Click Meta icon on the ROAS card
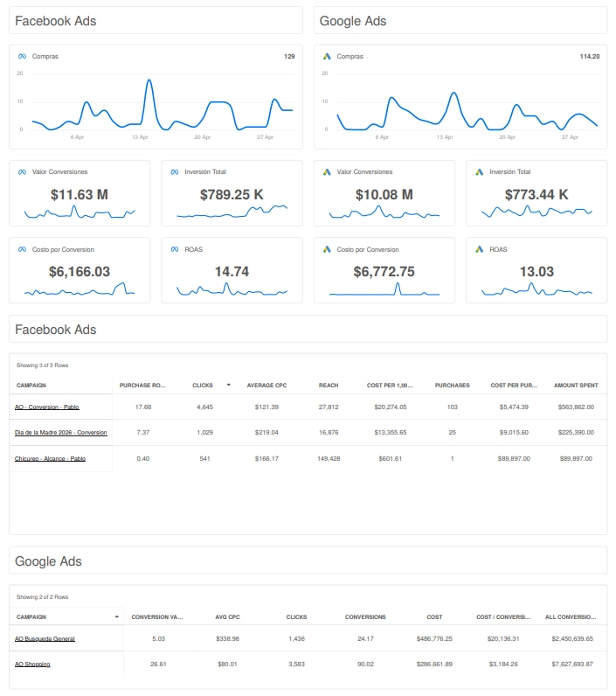 click(175, 249)
